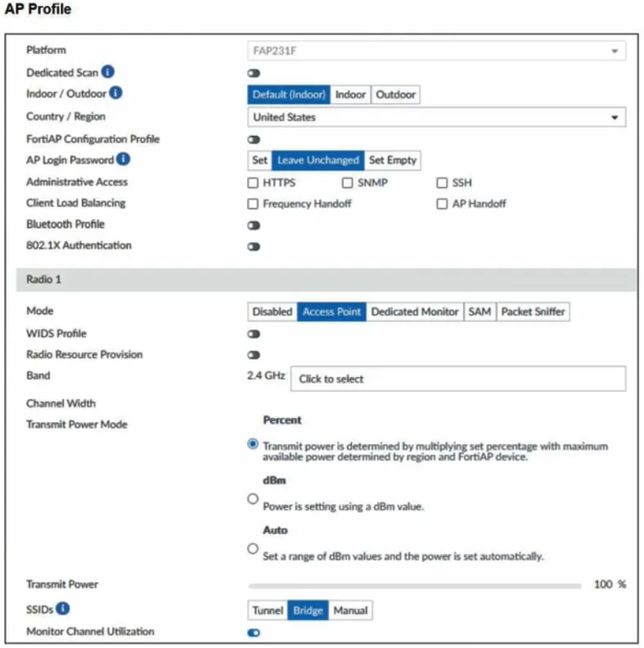Screen dimensions: 644x648
Task: Click the SSIDs info icon
Action: click(x=63, y=609)
